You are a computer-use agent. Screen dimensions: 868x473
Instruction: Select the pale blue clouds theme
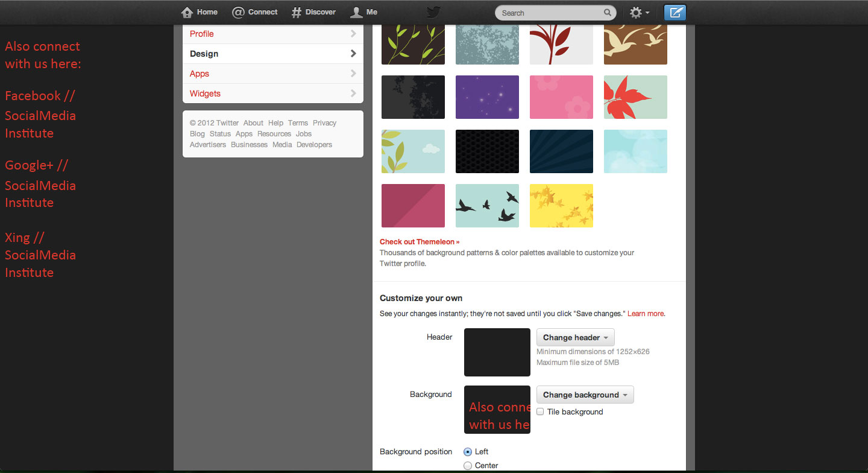(x=635, y=151)
